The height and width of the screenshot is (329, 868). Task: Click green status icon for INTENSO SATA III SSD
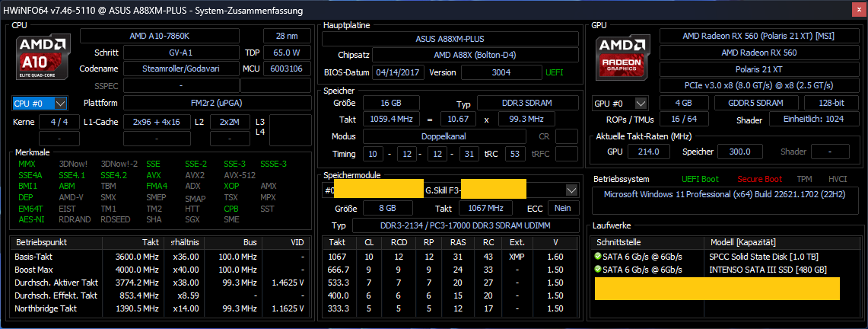pos(597,270)
